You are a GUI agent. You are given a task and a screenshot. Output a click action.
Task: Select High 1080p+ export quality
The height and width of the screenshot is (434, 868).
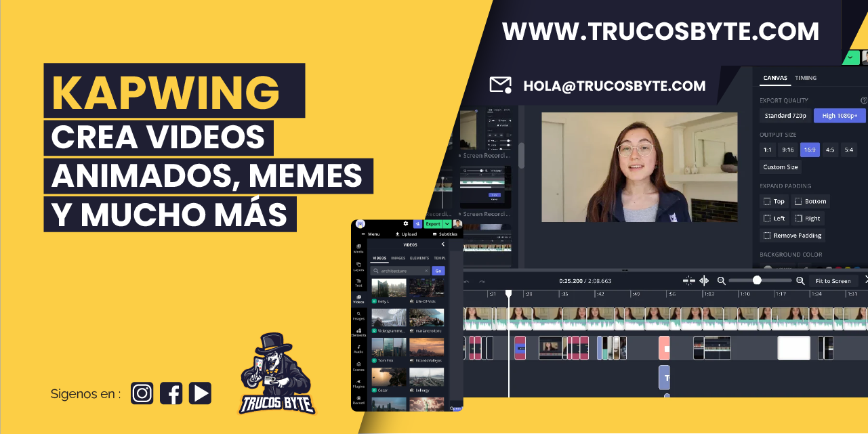tap(840, 116)
